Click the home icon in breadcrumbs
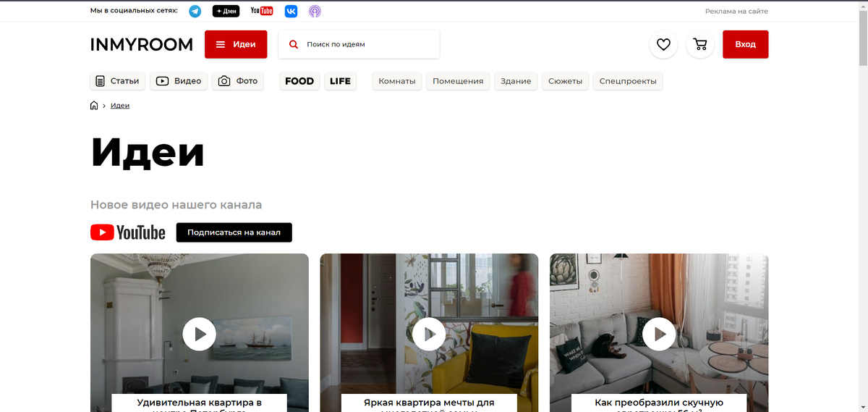868x412 pixels. (x=94, y=106)
